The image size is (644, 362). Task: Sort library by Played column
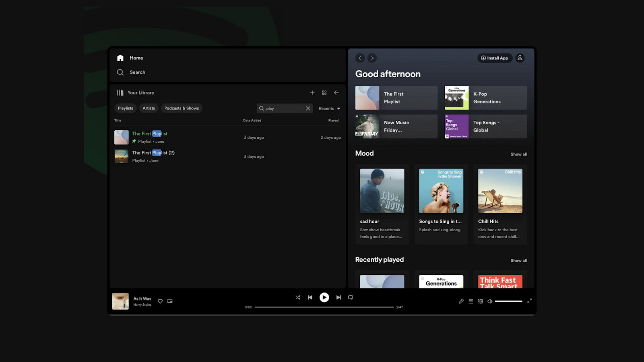(x=333, y=120)
